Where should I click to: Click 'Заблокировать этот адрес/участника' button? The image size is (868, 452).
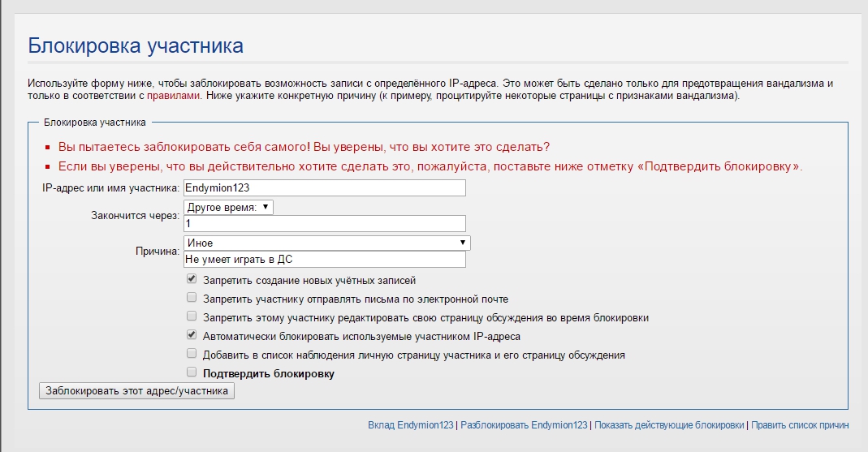(136, 390)
